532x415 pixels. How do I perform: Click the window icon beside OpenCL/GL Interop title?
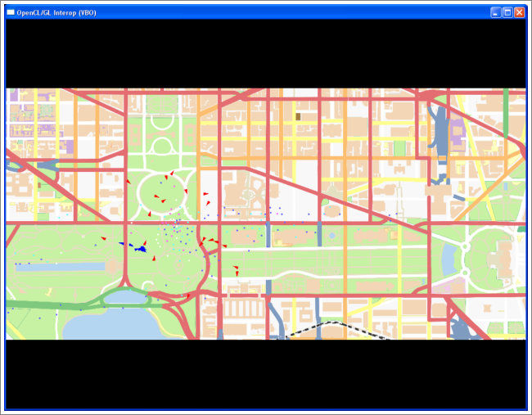(11, 12)
